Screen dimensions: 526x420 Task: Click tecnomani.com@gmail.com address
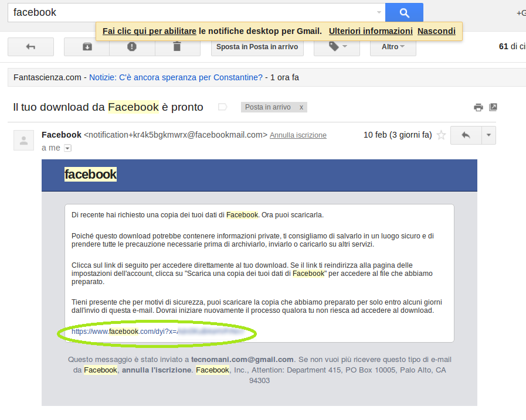click(x=242, y=359)
